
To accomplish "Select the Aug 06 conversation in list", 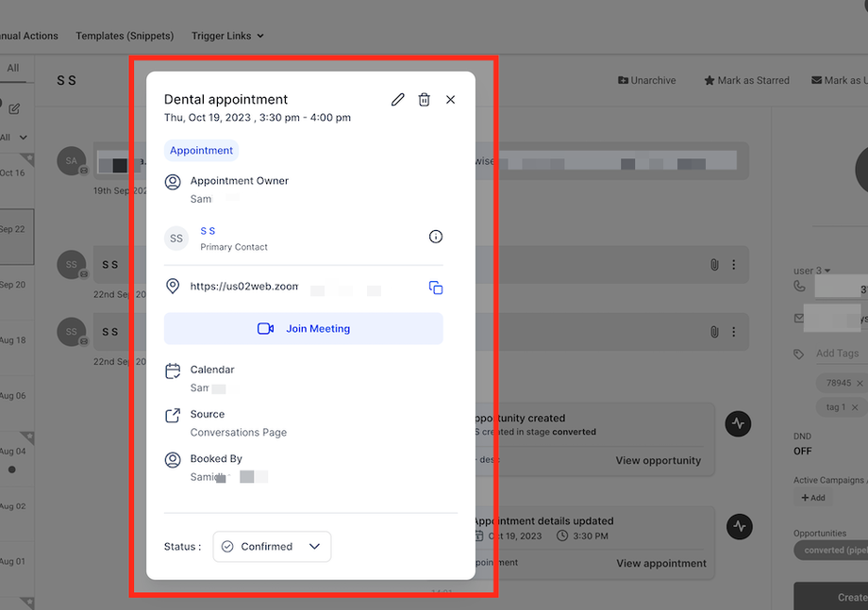I will click(x=17, y=403).
